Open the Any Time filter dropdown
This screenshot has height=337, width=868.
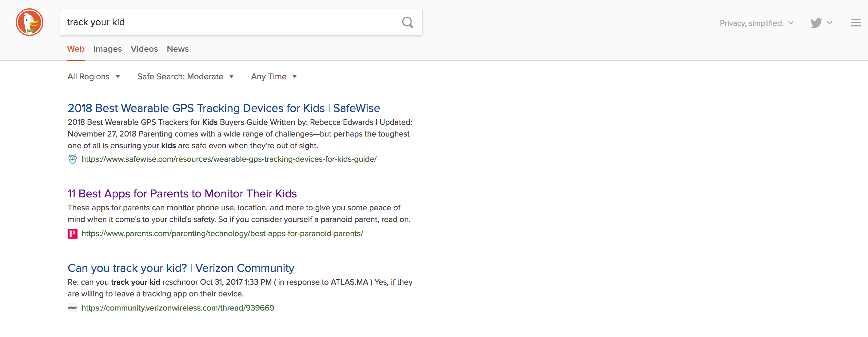pyautogui.click(x=274, y=77)
